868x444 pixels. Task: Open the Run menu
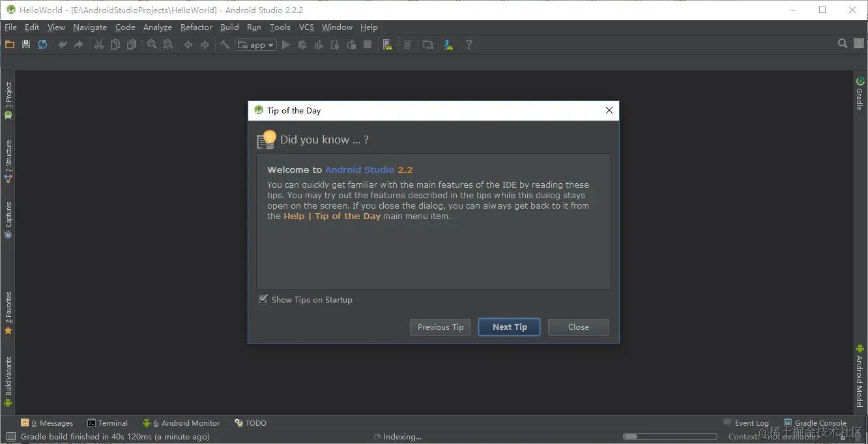tap(254, 27)
